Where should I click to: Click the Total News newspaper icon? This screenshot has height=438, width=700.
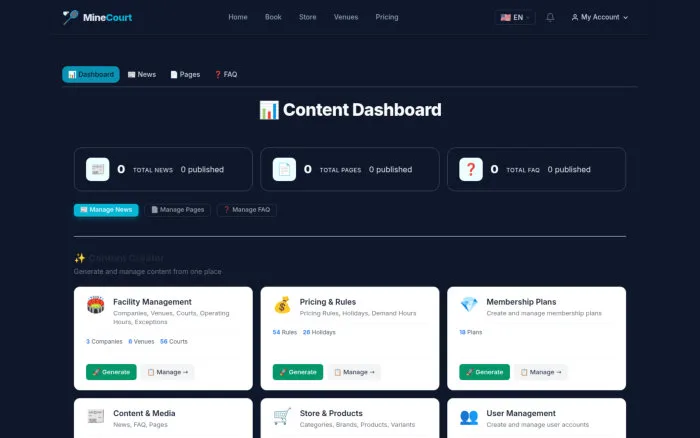tap(98, 169)
